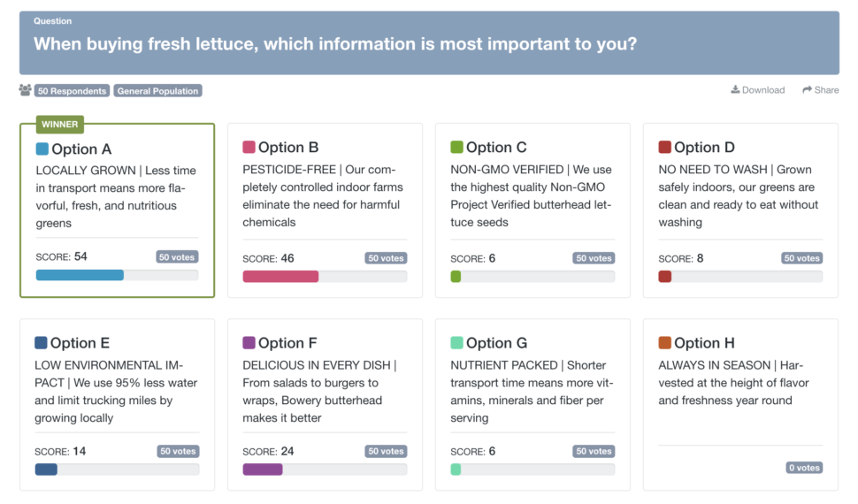Click the Download icon
The width and height of the screenshot is (858, 504).
[x=735, y=89]
